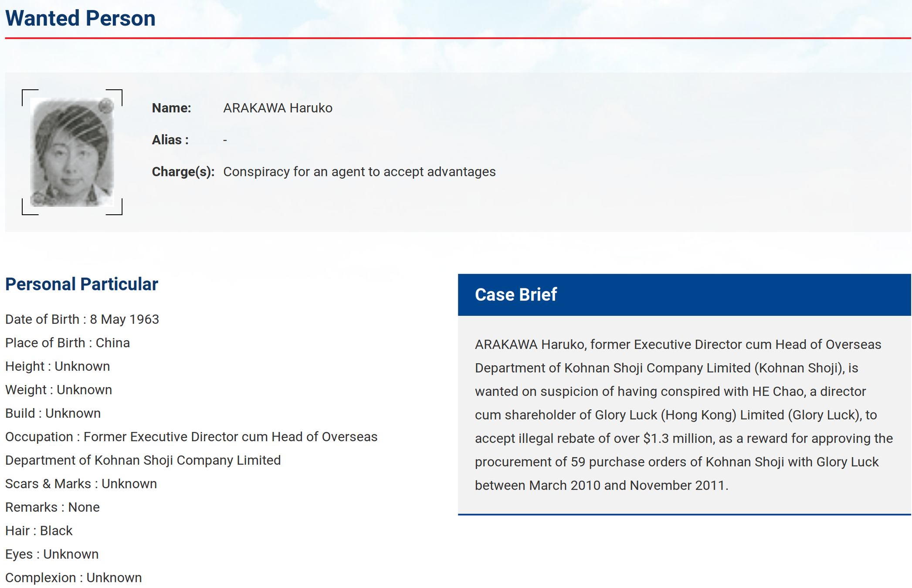Click the Name label
912x588 pixels.
click(x=171, y=108)
